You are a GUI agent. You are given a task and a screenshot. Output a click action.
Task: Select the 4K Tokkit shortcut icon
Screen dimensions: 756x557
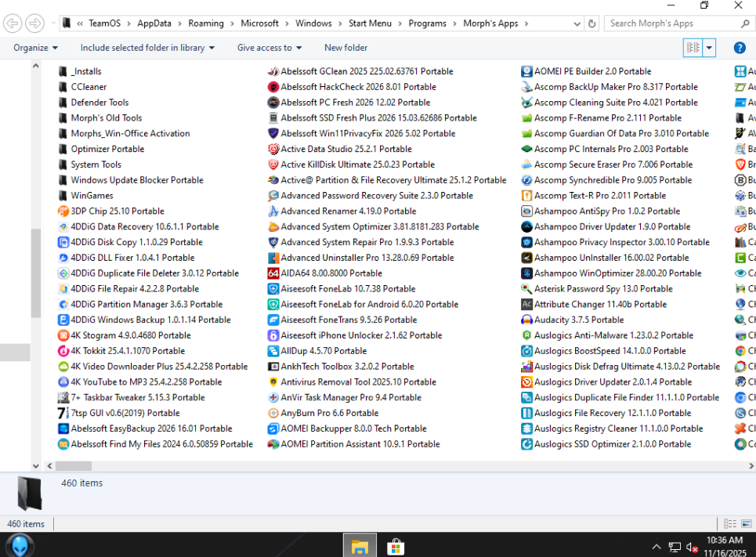(63, 351)
